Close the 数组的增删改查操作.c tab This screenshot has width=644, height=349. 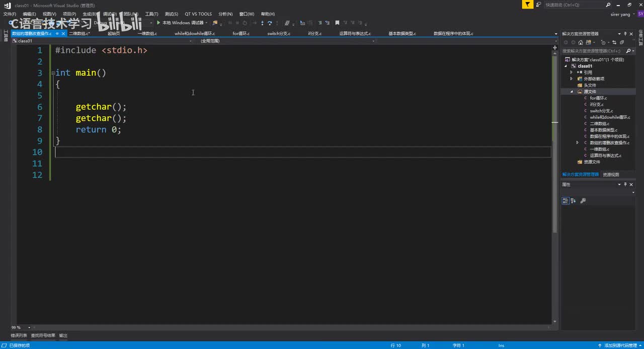63,34
